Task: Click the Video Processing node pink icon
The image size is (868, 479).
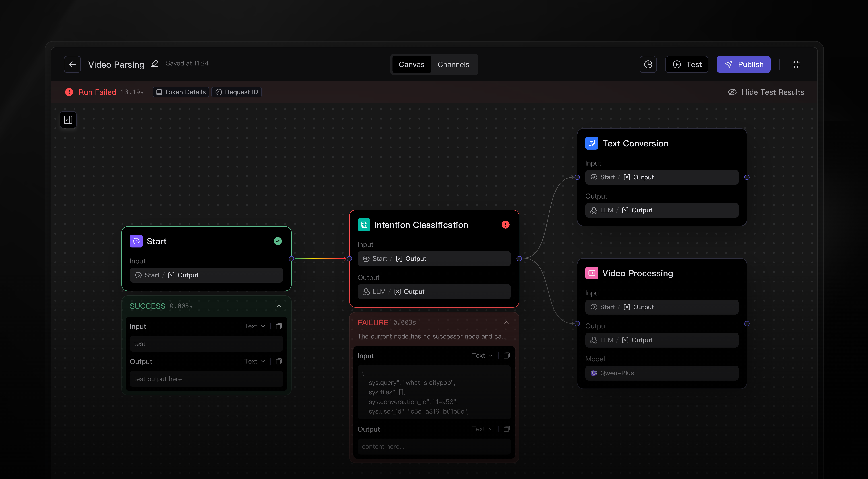Action: point(592,273)
